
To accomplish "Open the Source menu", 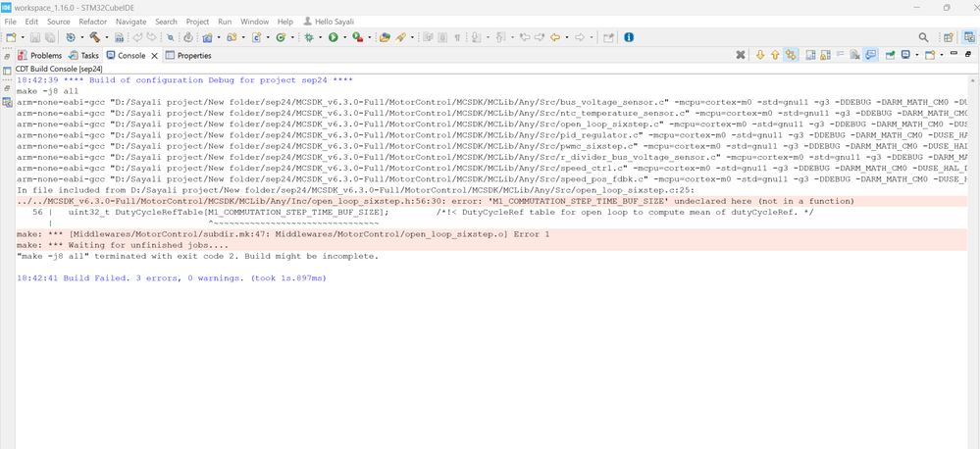I will 59,22.
